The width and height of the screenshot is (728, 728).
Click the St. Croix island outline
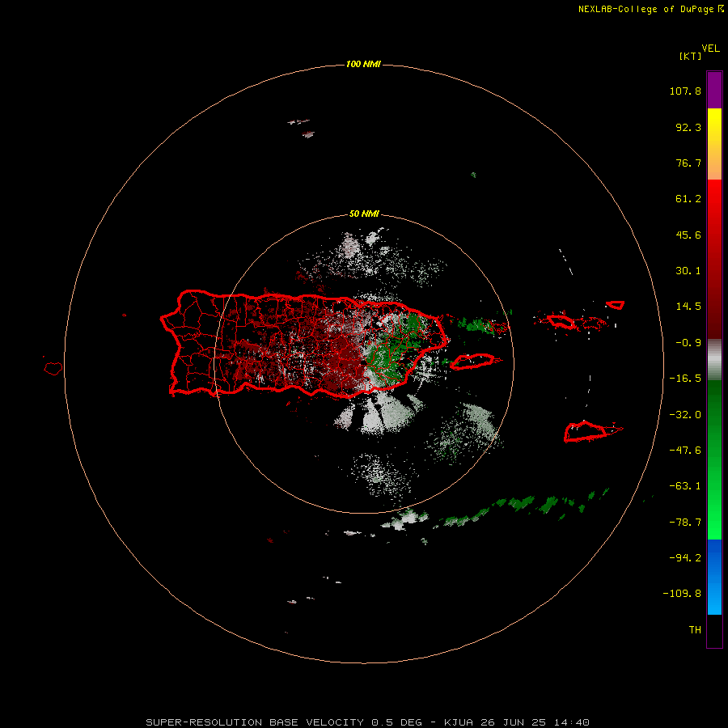[586, 431]
